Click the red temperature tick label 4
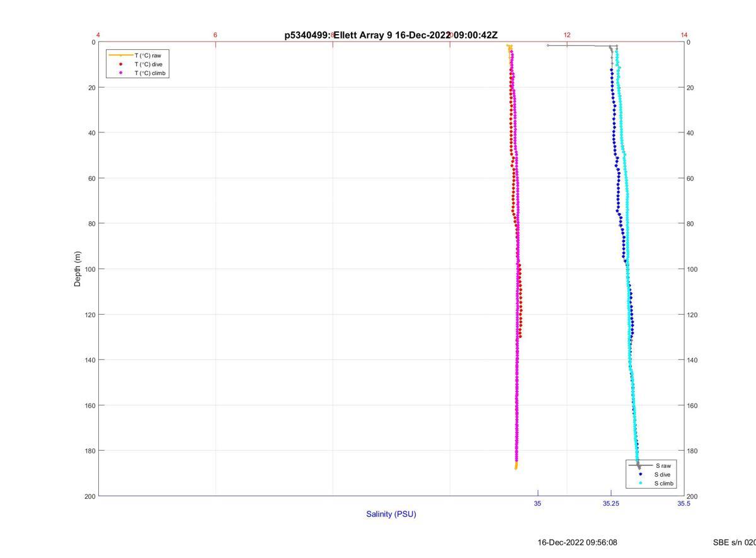Screen dimensions: 756x558 coord(98,35)
